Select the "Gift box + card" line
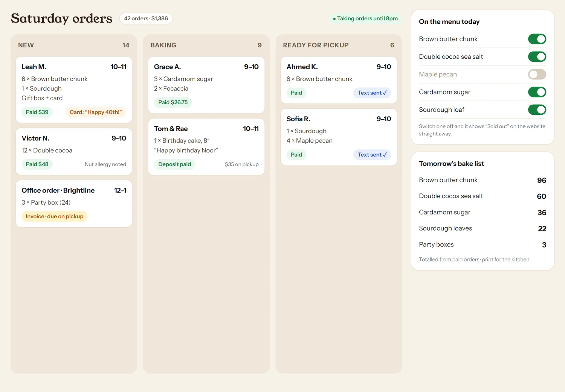The height and width of the screenshot is (392, 565). [x=42, y=98]
